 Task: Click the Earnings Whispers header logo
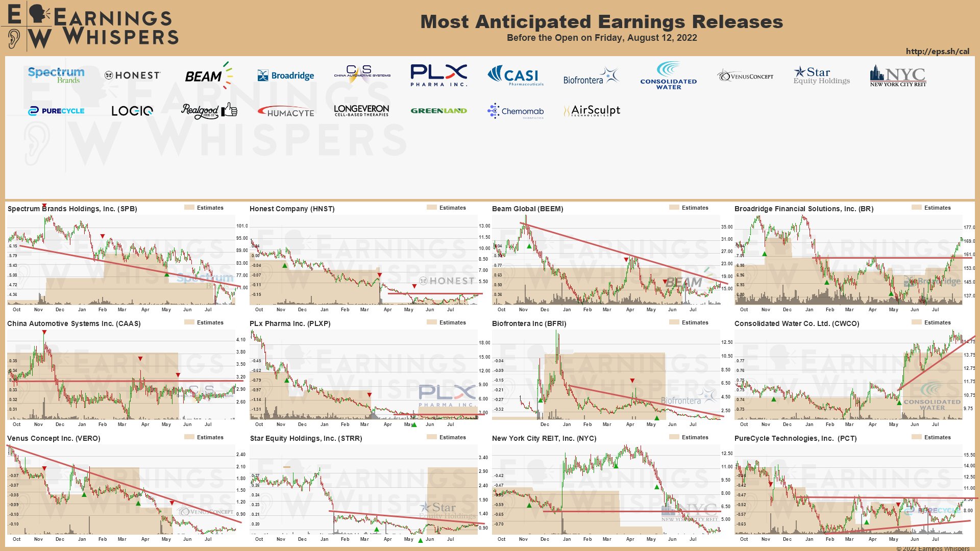point(91,27)
